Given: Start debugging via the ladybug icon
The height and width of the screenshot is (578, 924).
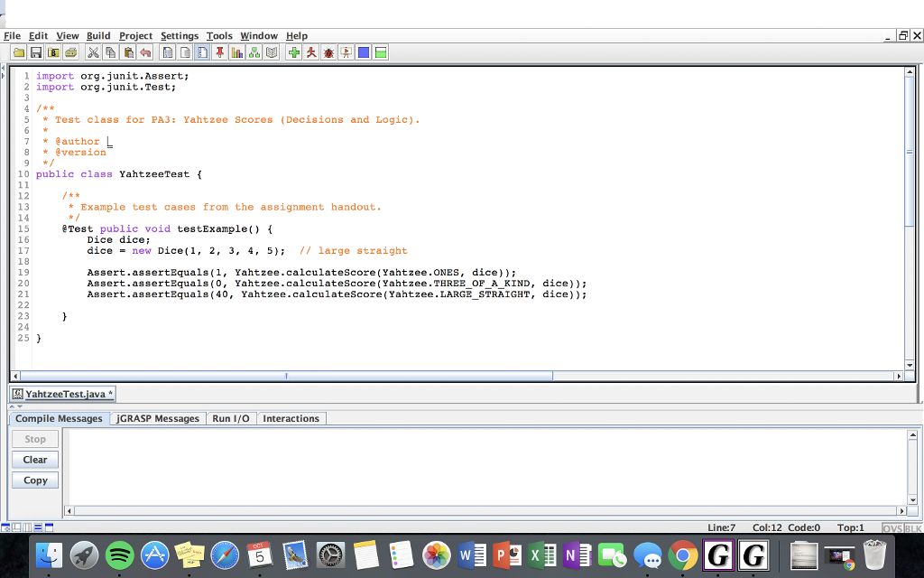Looking at the screenshot, I should tap(328, 51).
